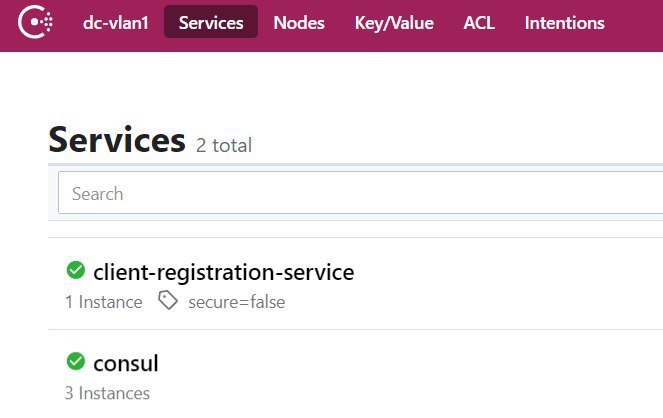Open the client-registration-service service link
Image resolution: width=663 pixels, height=418 pixels.
point(224,272)
